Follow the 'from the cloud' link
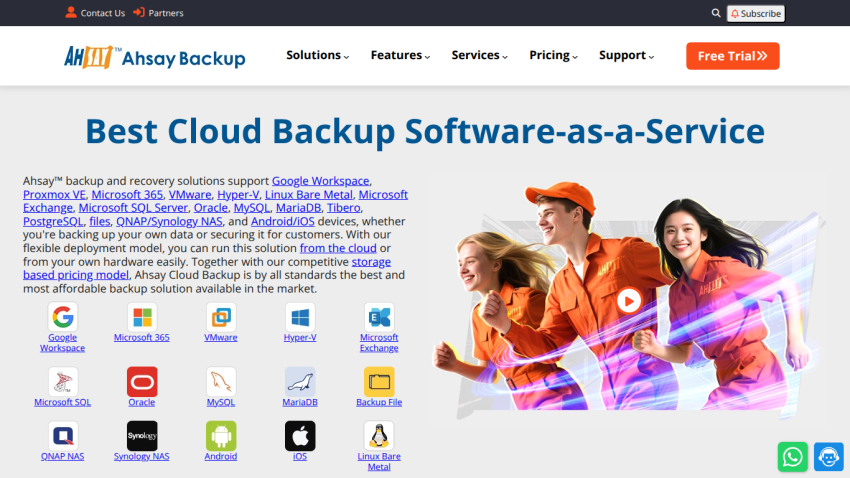 [338, 248]
